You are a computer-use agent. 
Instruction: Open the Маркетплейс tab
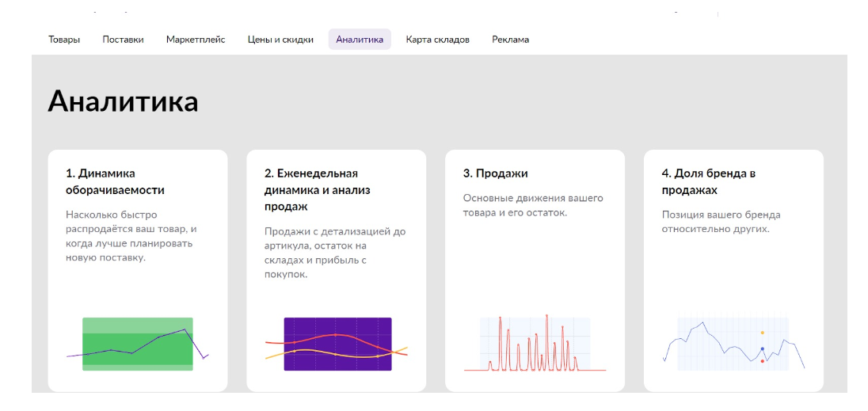[x=196, y=40]
